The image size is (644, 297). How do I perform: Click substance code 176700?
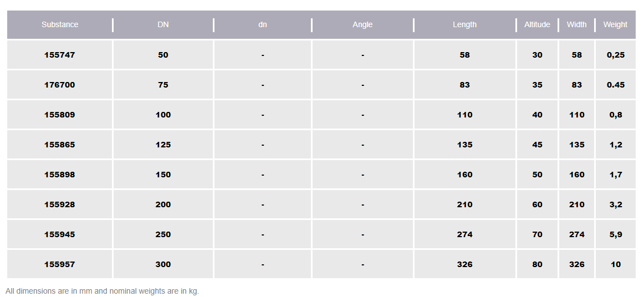(60, 85)
